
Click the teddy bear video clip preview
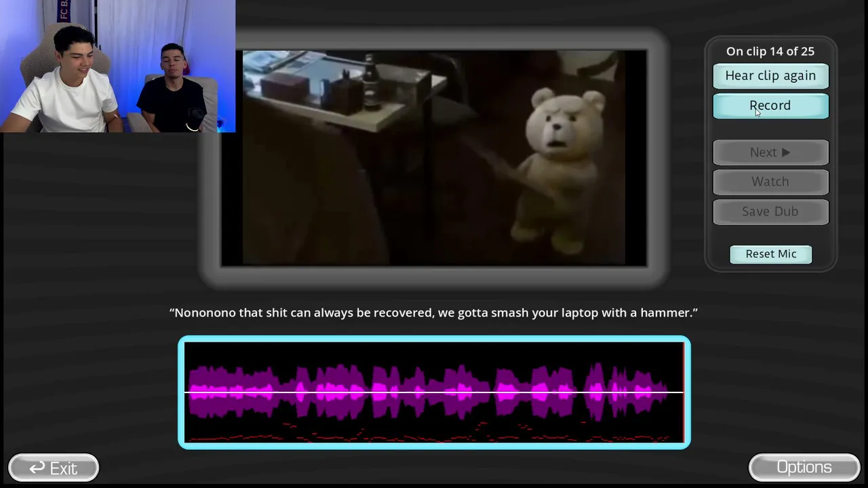click(x=434, y=157)
